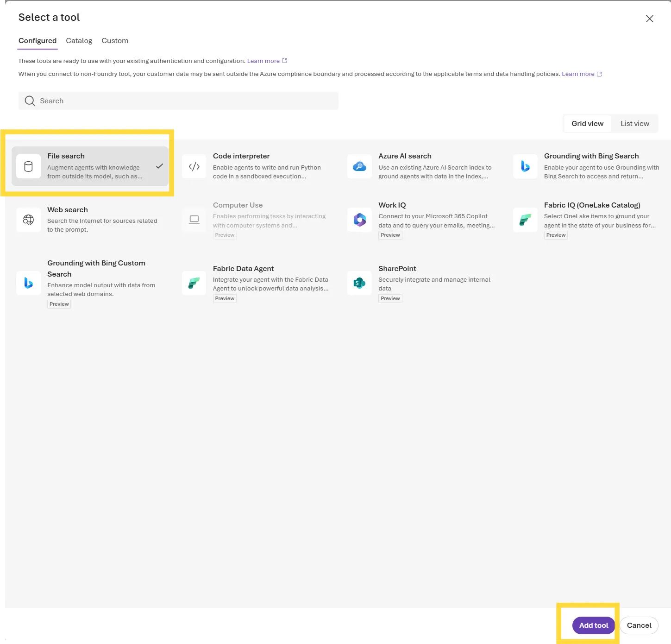Click 'Search the Internet for sources' description
Screen dimensions: 671x644
coord(102,225)
